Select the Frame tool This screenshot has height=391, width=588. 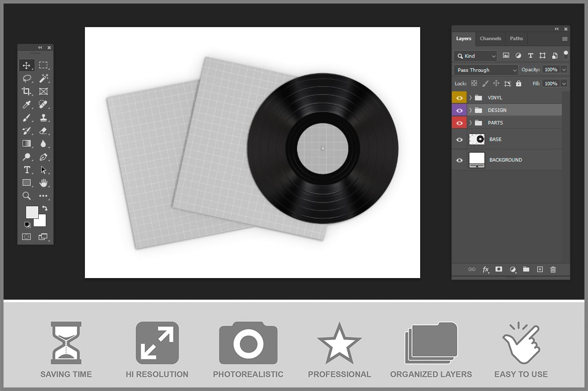coord(44,91)
